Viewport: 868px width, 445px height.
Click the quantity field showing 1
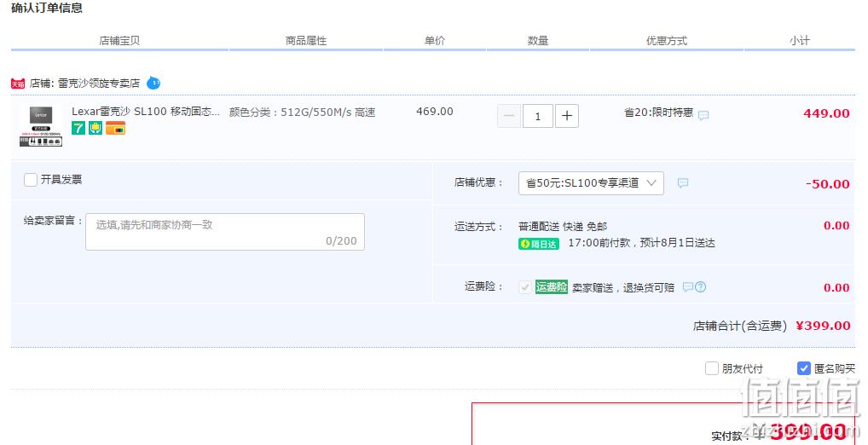(x=537, y=116)
